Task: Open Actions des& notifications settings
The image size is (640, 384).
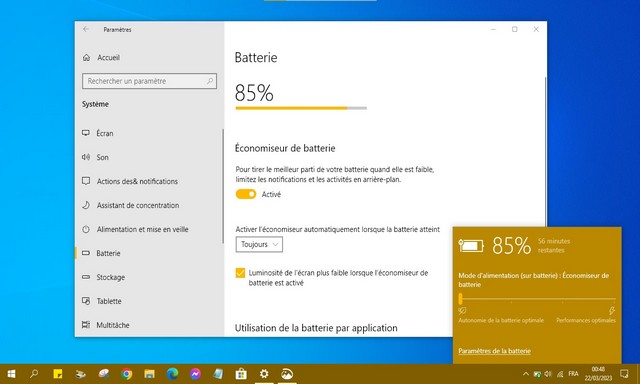Action: [x=130, y=181]
